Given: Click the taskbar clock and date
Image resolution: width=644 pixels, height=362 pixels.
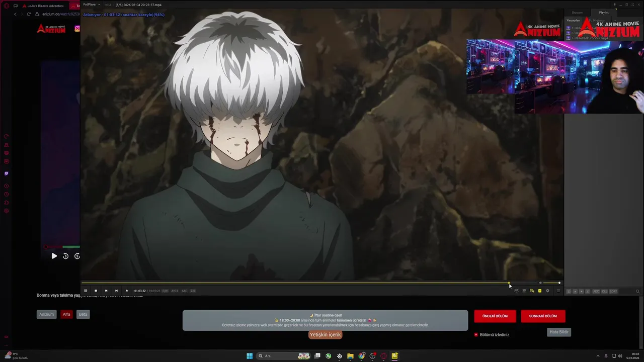Looking at the screenshot, I should coord(634,356).
